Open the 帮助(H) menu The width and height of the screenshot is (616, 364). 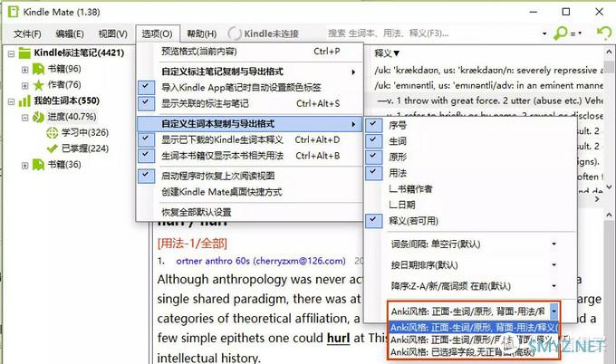201,34
